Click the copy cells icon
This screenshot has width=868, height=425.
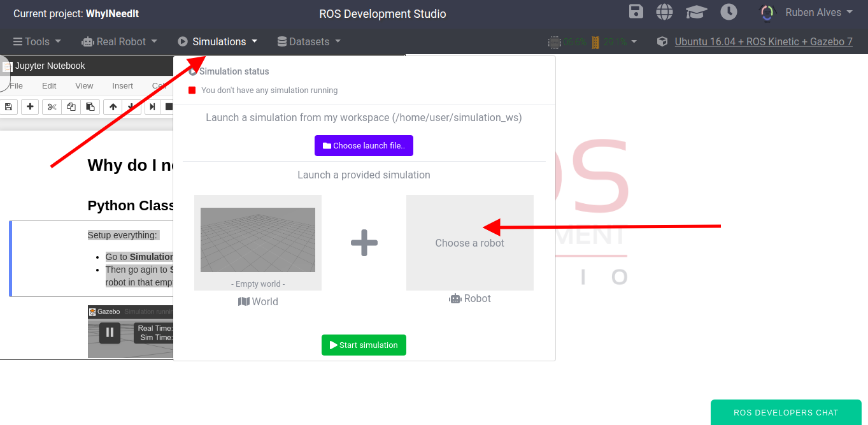coord(71,107)
